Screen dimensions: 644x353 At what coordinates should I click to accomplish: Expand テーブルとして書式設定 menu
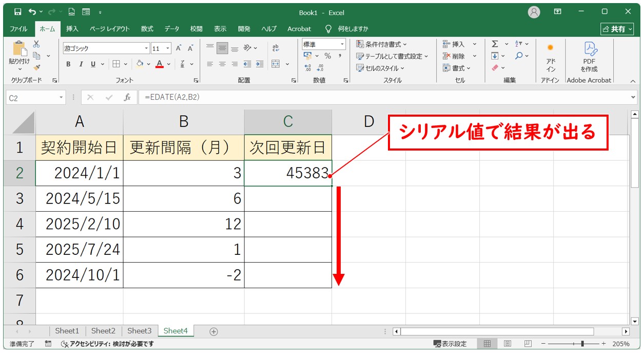tap(392, 56)
